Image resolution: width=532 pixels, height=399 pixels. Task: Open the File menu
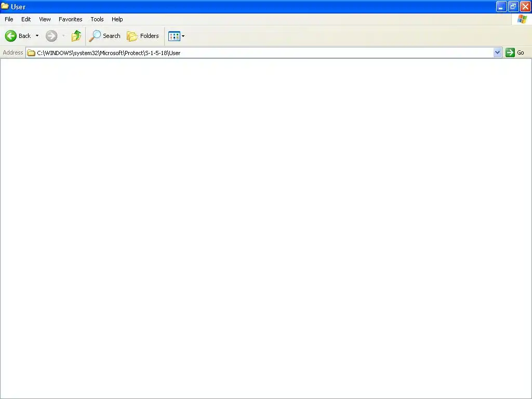click(x=9, y=19)
